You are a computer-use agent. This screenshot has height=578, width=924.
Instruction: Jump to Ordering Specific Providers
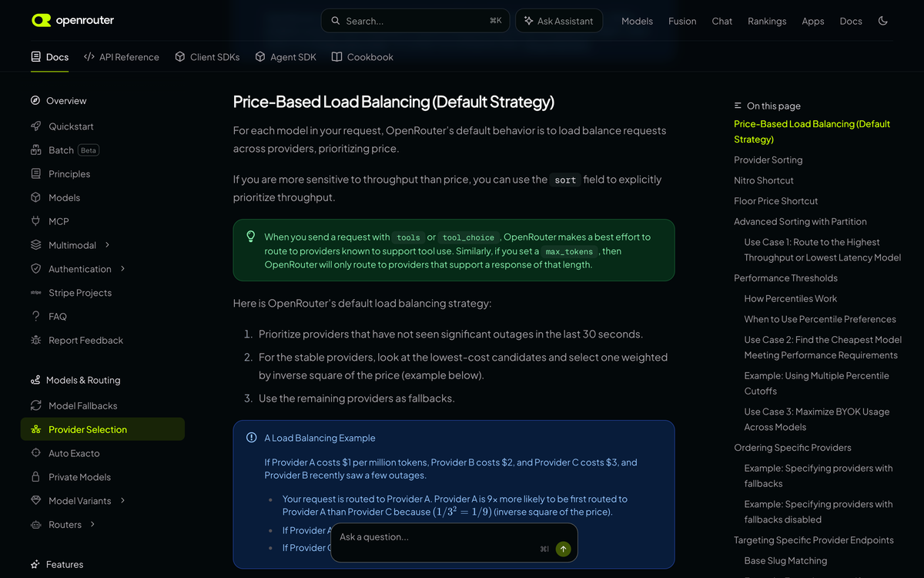[792, 448]
